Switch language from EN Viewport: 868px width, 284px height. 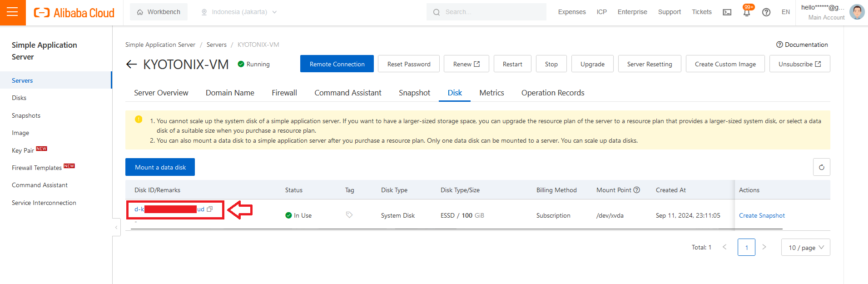(786, 12)
